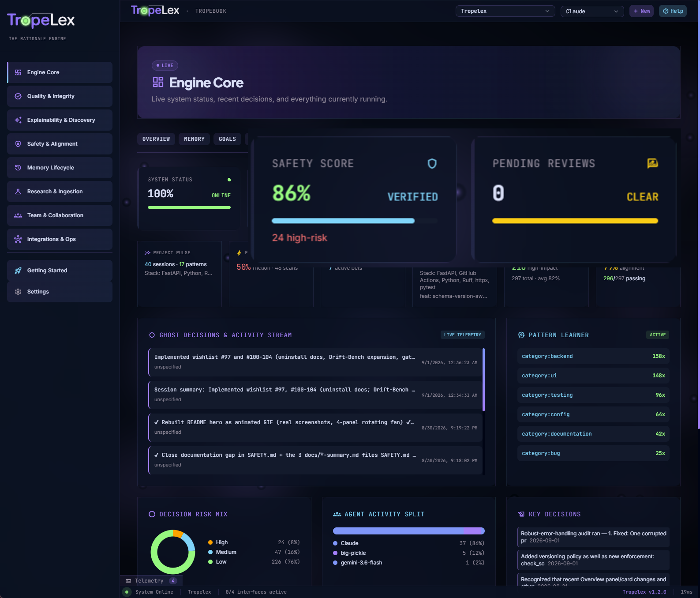Select the category:testing pattern row
This screenshot has width=700, height=598.
point(593,395)
